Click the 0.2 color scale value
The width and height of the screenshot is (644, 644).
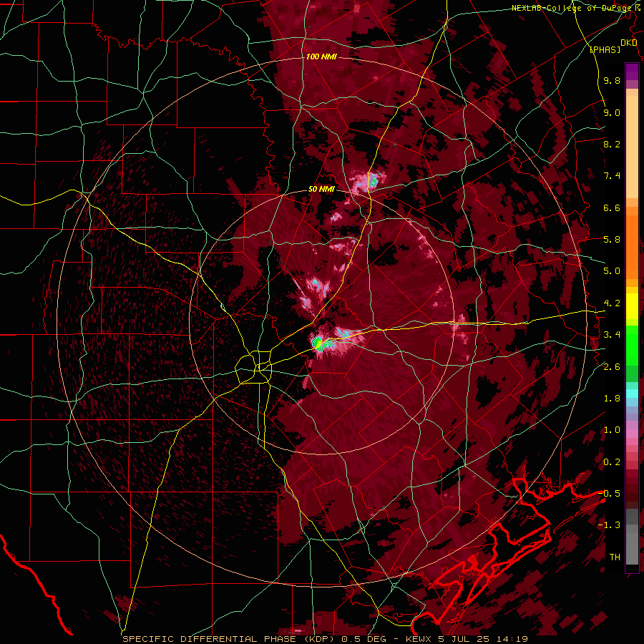(x=612, y=462)
